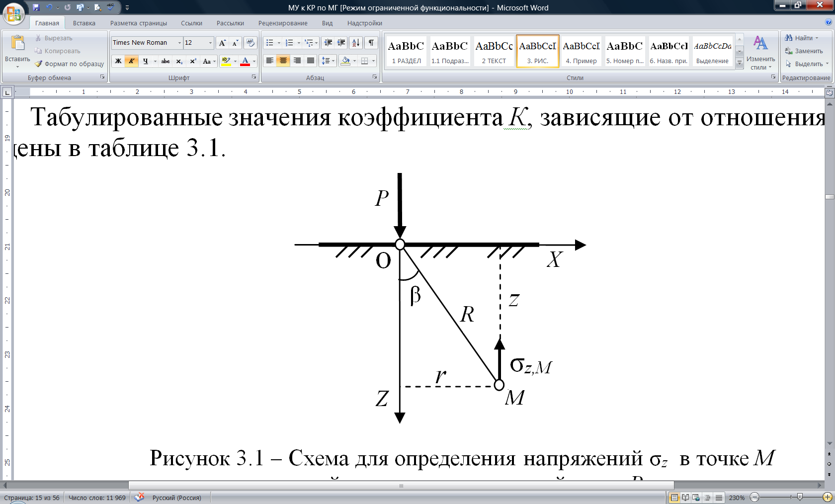Open the Рецензирование ribbon tab
The height and width of the screenshot is (504, 835).
point(283,23)
